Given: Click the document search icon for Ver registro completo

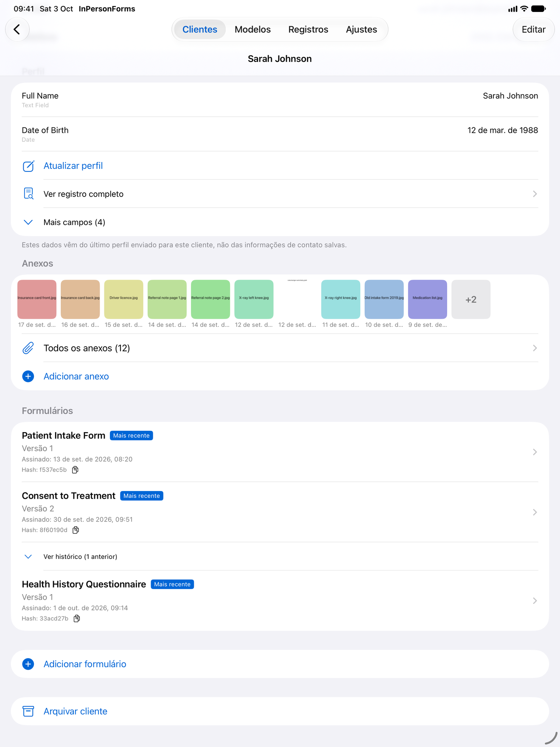Looking at the screenshot, I should tap(28, 194).
